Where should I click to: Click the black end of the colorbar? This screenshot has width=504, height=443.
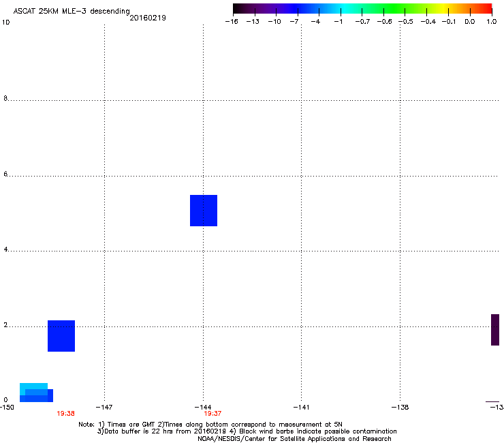pyautogui.click(x=238, y=8)
